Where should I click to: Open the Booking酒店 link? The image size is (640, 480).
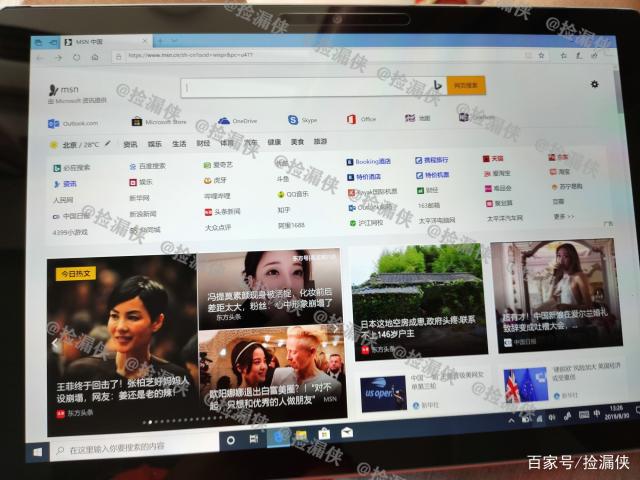click(369, 162)
